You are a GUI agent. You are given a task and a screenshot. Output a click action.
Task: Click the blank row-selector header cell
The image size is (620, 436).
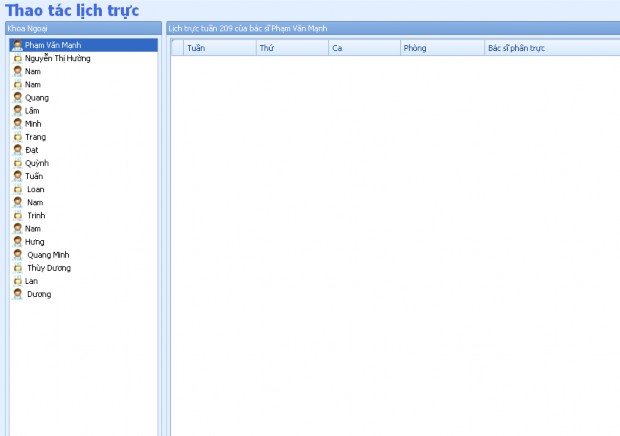pyautogui.click(x=177, y=47)
